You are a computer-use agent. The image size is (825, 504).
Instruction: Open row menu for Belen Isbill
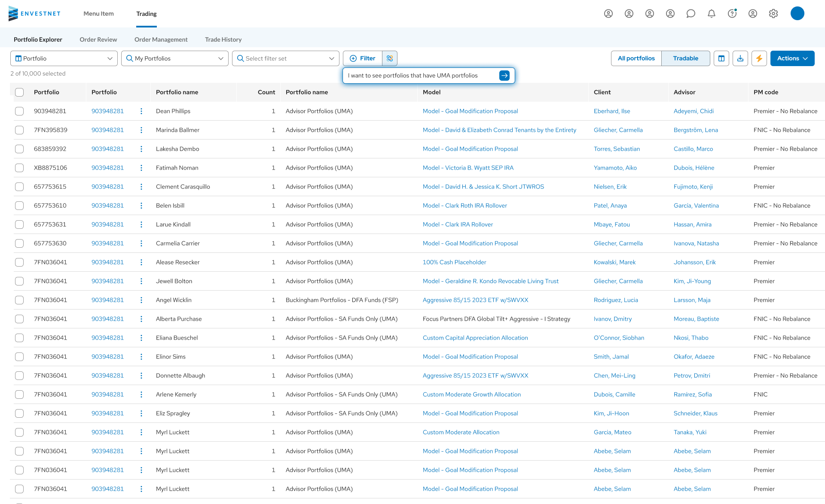141,206
